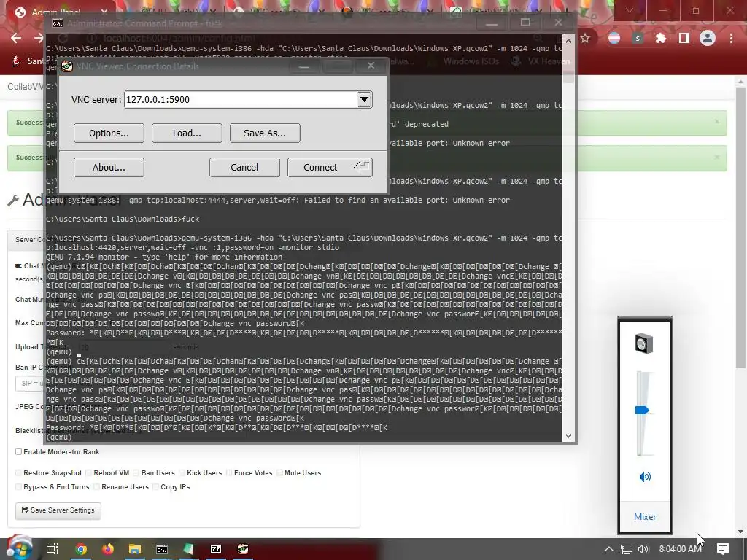Dismiss the first Success alert
Image resolution: width=747 pixels, height=560 pixels.
point(716,122)
